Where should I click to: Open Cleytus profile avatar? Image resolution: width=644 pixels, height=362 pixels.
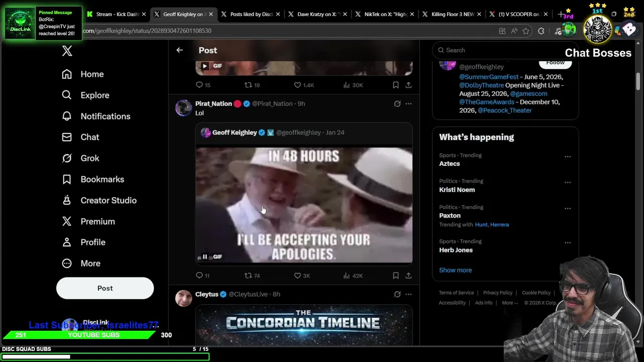tap(184, 298)
